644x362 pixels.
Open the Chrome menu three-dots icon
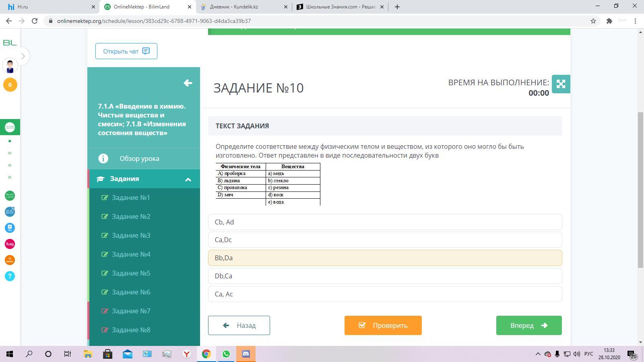click(x=636, y=21)
